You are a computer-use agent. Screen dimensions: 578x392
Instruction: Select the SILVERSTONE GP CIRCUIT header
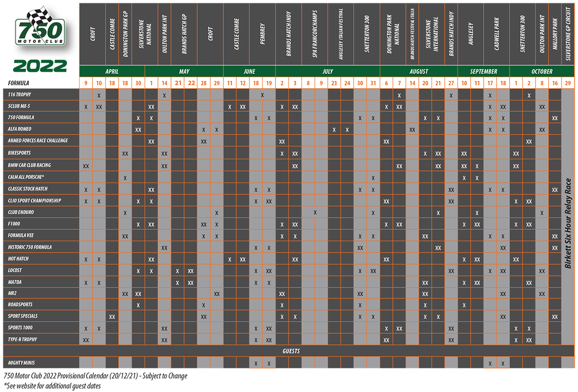click(568, 35)
